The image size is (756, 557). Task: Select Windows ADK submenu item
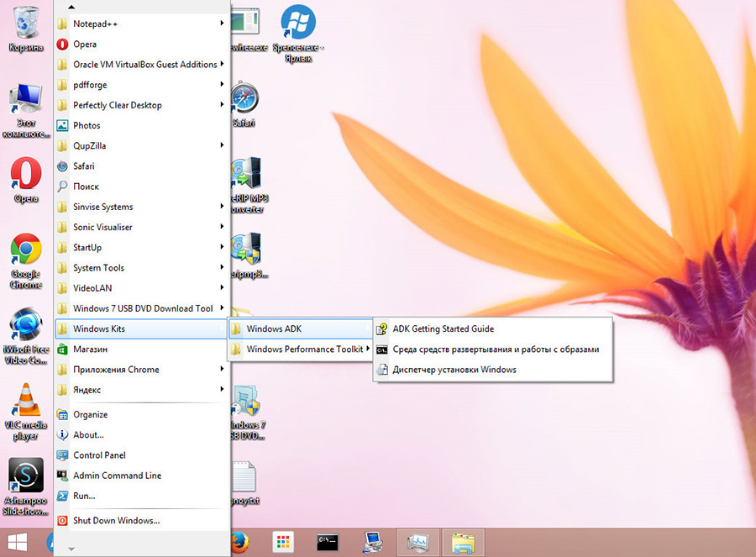click(x=300, y=328)
